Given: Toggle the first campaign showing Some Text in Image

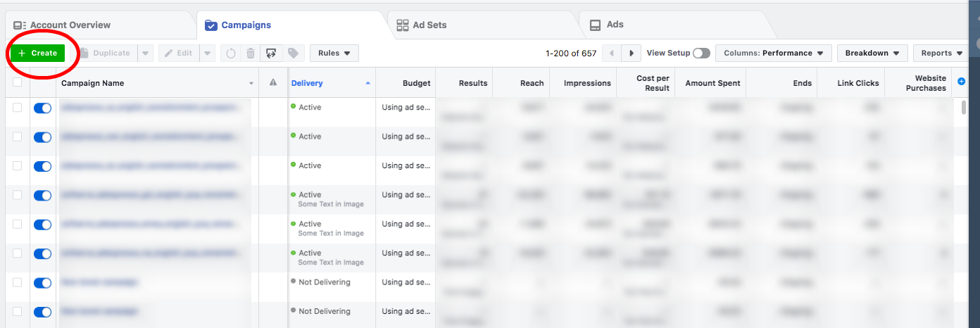Looking at the screenshot, I should (x=42, y=195).
